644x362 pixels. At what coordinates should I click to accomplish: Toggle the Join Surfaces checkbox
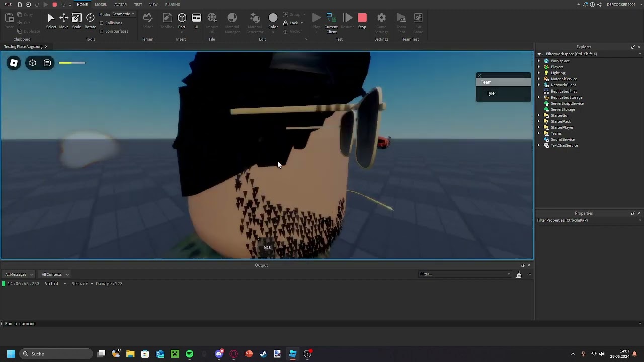[102, 31]
